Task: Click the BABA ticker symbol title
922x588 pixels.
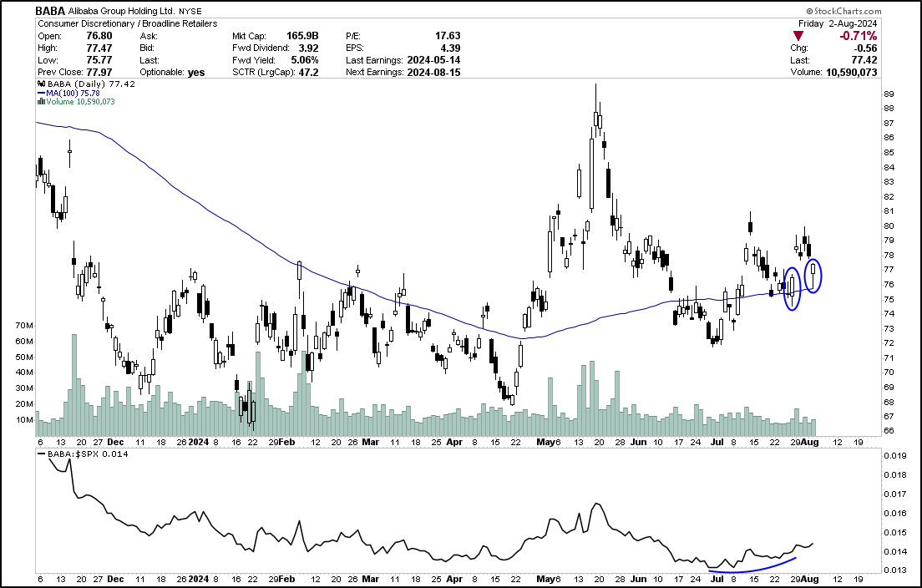Action: [x=50, y=11]
